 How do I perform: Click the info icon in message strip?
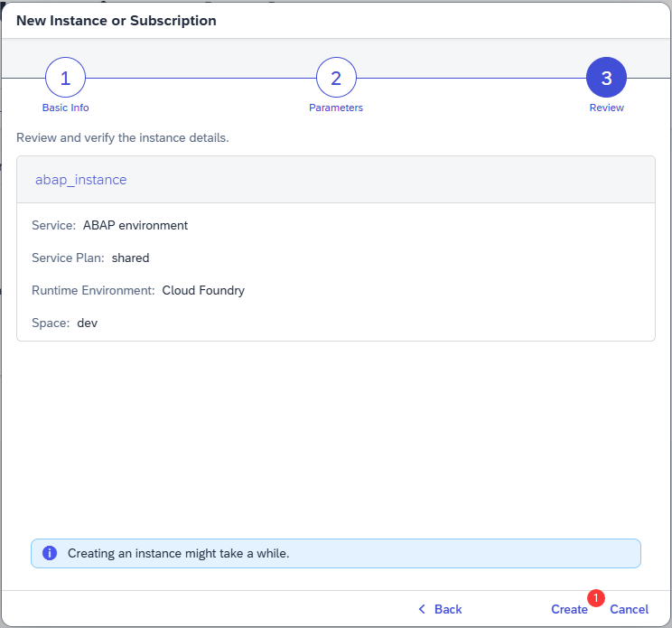(50, 553)
